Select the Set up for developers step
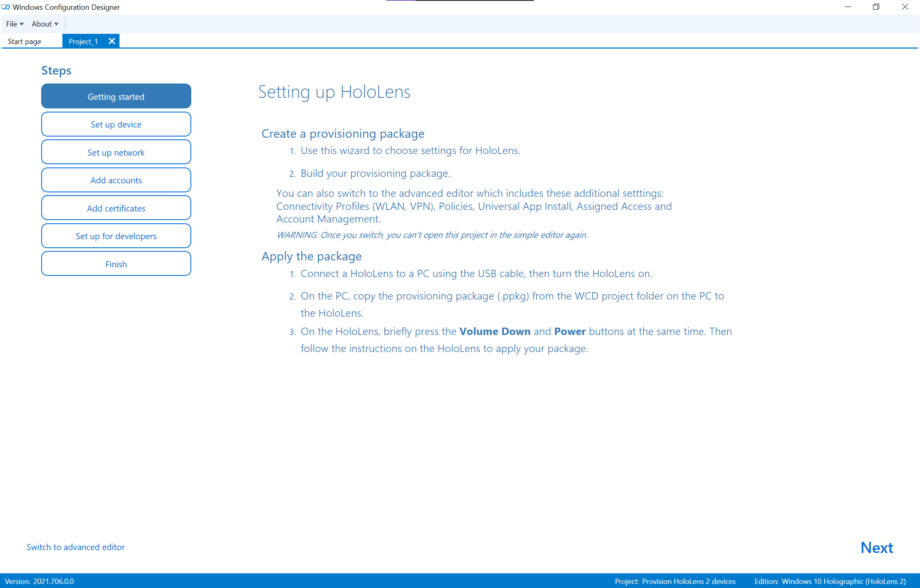This screenshot has height=588, width=920. click(x=116, y=235)
